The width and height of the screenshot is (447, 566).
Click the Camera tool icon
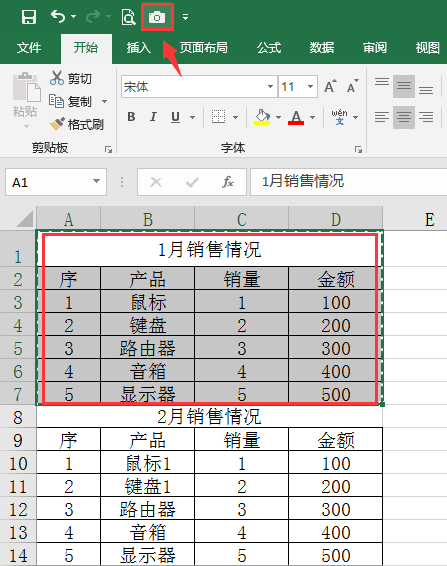157,17
